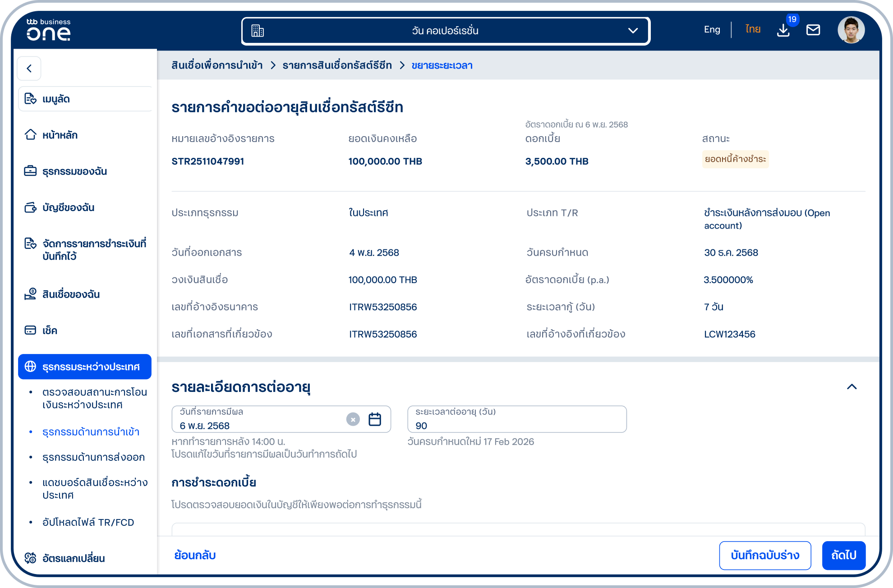Open เช็ค menu item
Image resolution: width=893 pixels, height=588 pixels.
(x=85, y=331)
